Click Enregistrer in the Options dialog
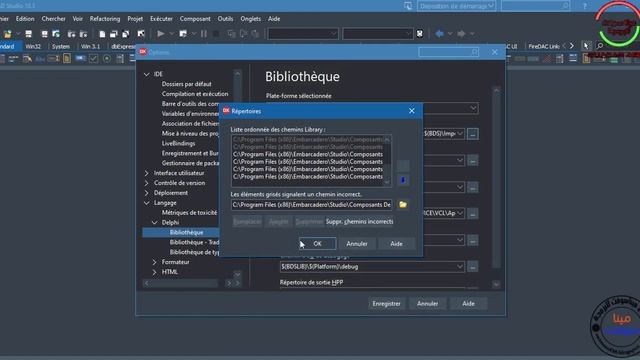 (x=386, y=304)
